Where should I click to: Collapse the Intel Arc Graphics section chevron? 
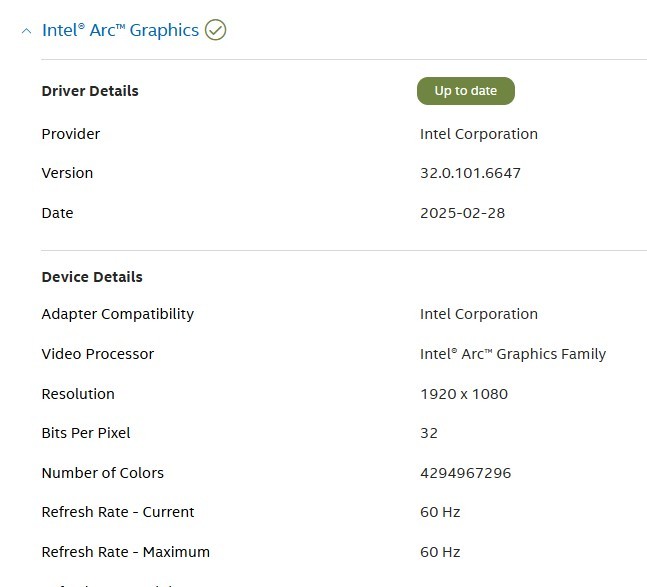pos(26,31)
